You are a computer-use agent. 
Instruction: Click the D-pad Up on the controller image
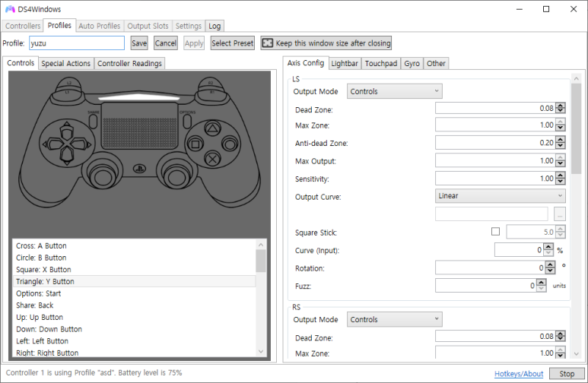[67, 130]
